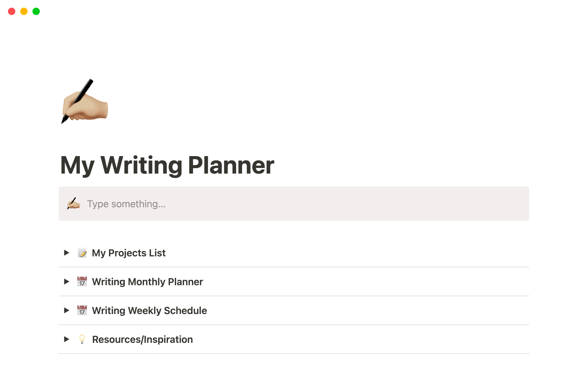
Task: Select the Writing Weekly Schedule heading text
Action: point(149,311)
